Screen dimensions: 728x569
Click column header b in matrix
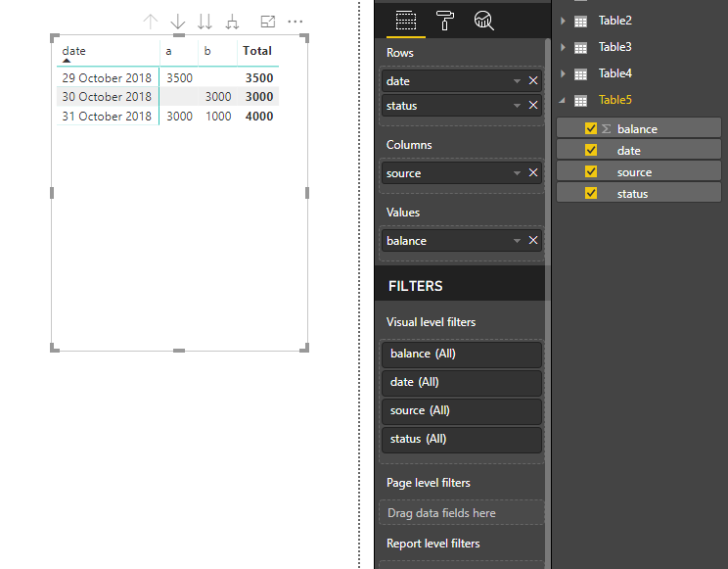[207, 51]
